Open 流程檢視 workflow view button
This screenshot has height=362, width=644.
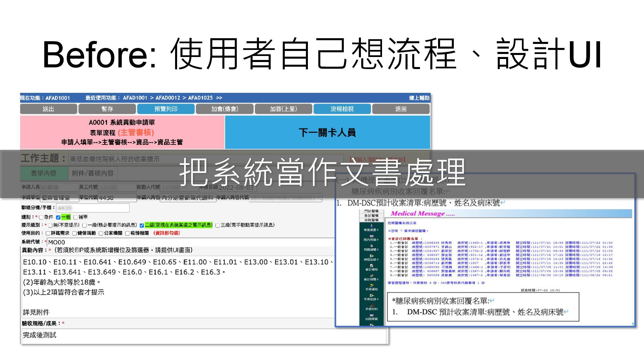tap(342, 109)
